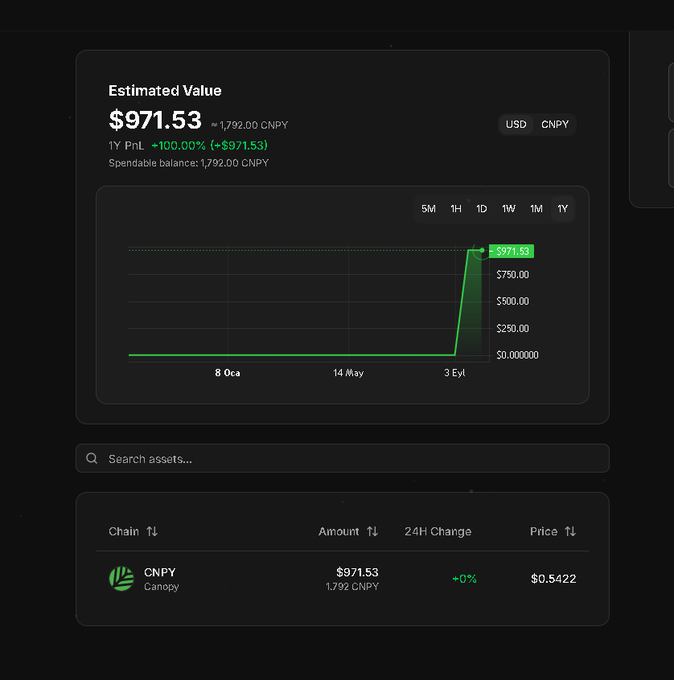
Task: Switch value display to CNPY
Action: click(x=555, y=124)
